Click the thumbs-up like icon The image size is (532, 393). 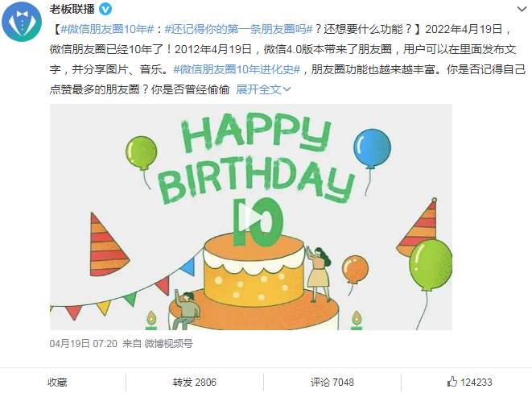pos(452,382)
